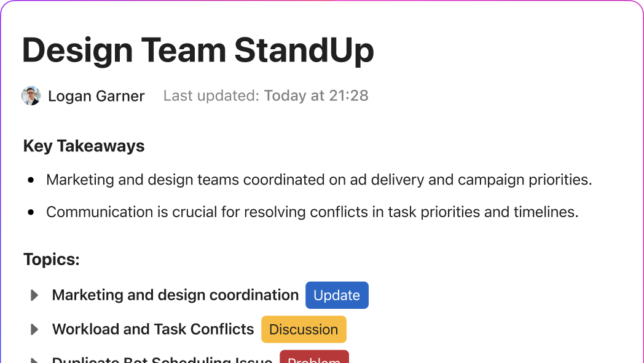The width and height of the screenshot is (644, 363).
Task: Click the red Problem tag
Action: [x=314, y=357]
